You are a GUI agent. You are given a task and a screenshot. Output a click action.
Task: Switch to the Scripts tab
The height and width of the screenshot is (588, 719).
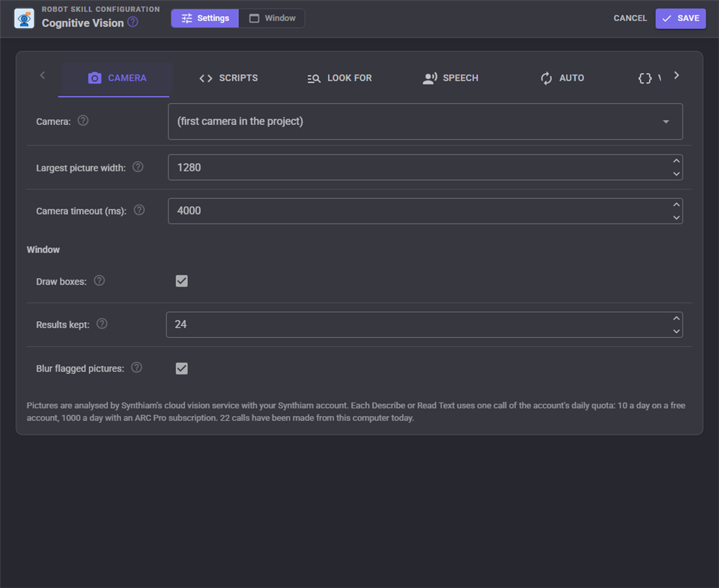pyautogui.click(x=228, y=79)
